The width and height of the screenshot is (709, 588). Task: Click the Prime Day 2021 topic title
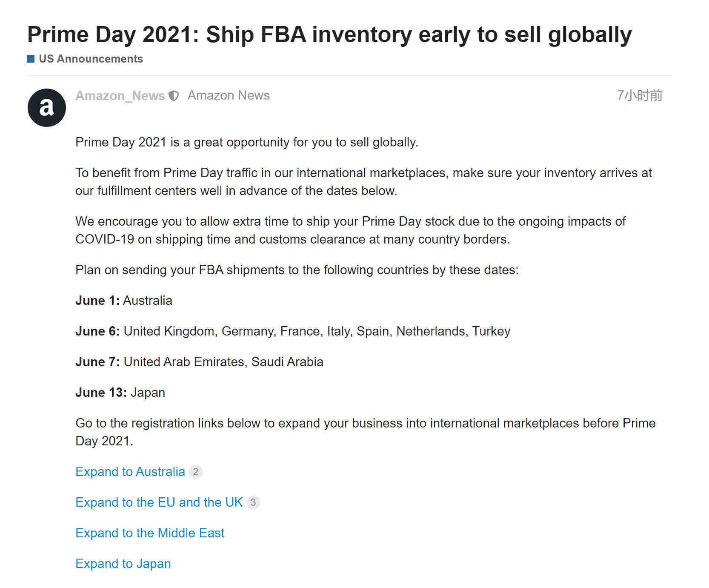329,34
